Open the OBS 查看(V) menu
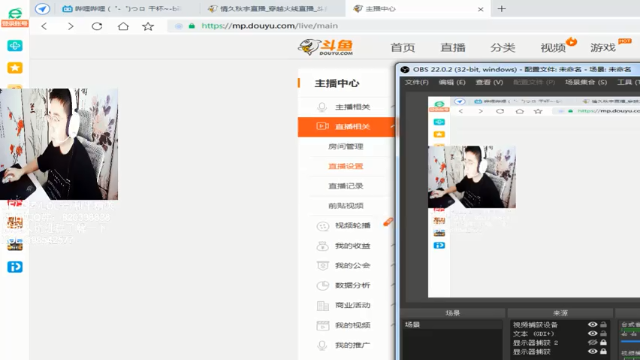Image resolution: width=640 pixels, height=360 pixels. coord(489,82)
